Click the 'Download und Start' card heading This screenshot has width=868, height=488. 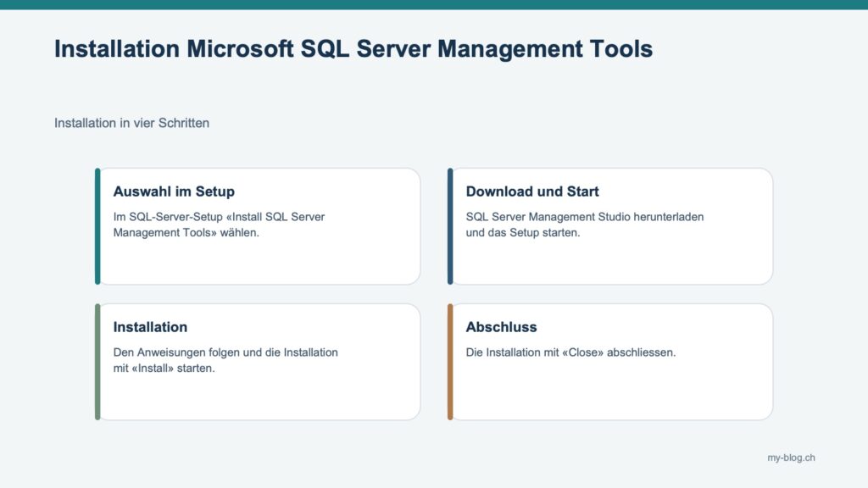532,191
